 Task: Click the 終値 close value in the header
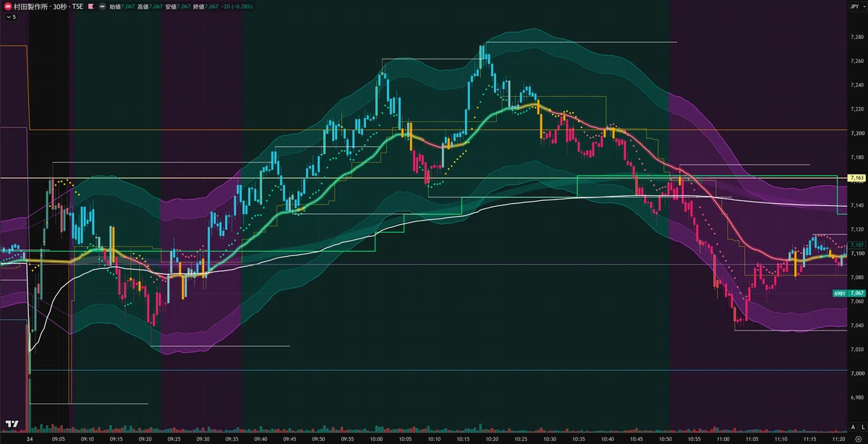(207, 6)
